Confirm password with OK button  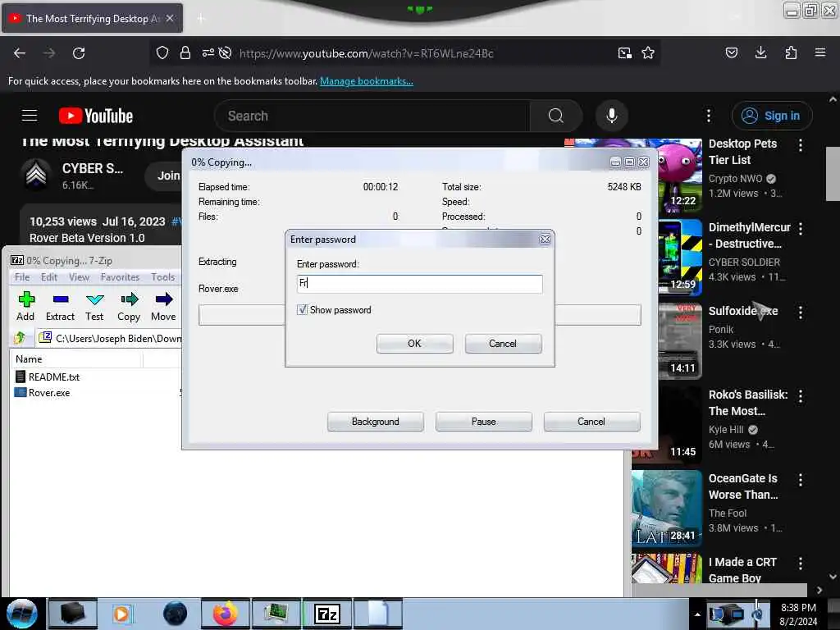pos(414,344)
